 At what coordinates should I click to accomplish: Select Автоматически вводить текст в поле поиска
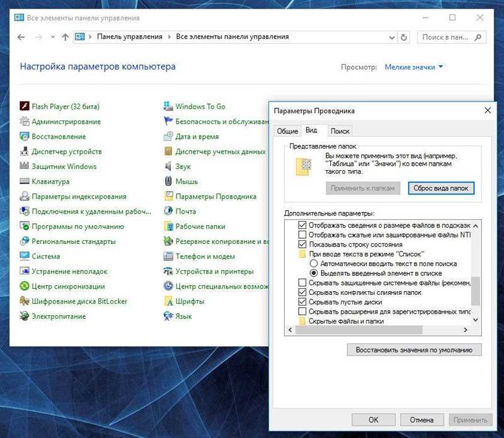point(314,263)
